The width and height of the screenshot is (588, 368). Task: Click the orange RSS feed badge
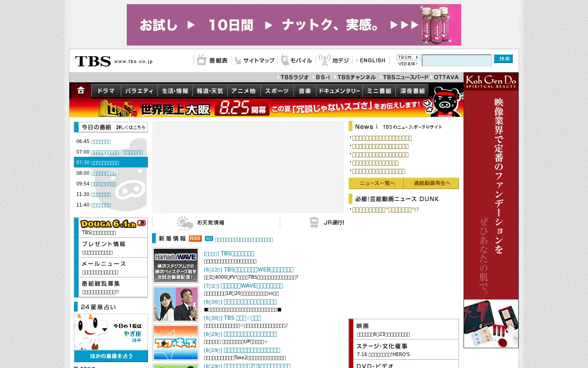195,238
